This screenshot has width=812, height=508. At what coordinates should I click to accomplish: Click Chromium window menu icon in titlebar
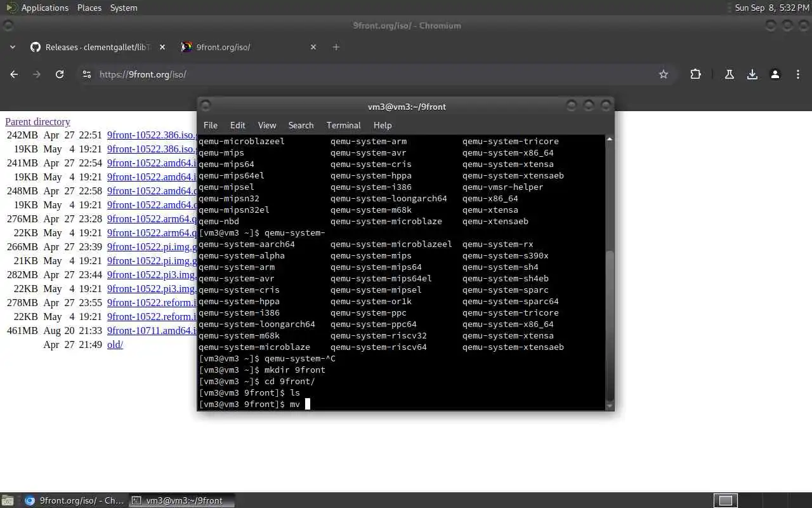(x=8, y=25)
